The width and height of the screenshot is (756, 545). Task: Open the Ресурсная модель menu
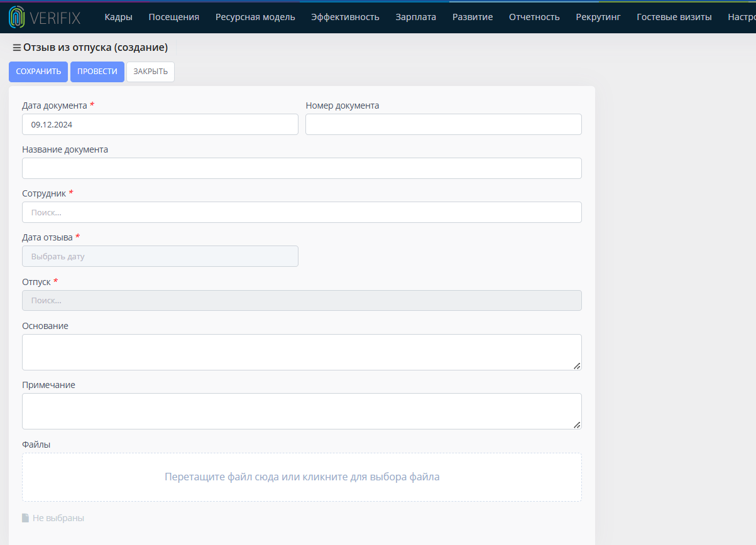click(255, 17)
